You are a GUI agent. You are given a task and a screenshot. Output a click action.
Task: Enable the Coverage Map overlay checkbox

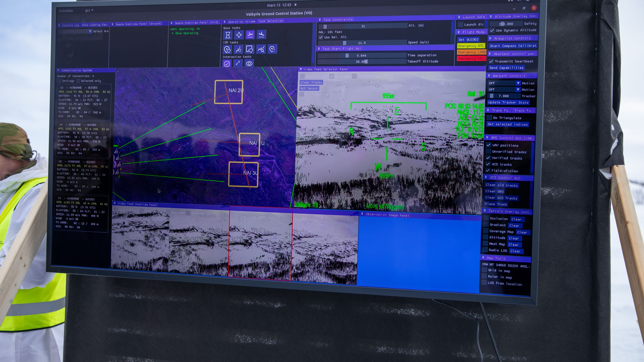pyautogui.click(x=486, y=231)
